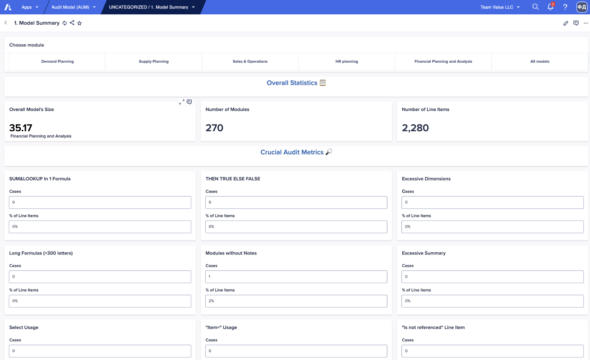Click % of Line Items under THEN TRUE ELSE FALSE
Image resolution: width=590 pixels, height=360 pixels.
pyautogui.click(x=296, y=227)
